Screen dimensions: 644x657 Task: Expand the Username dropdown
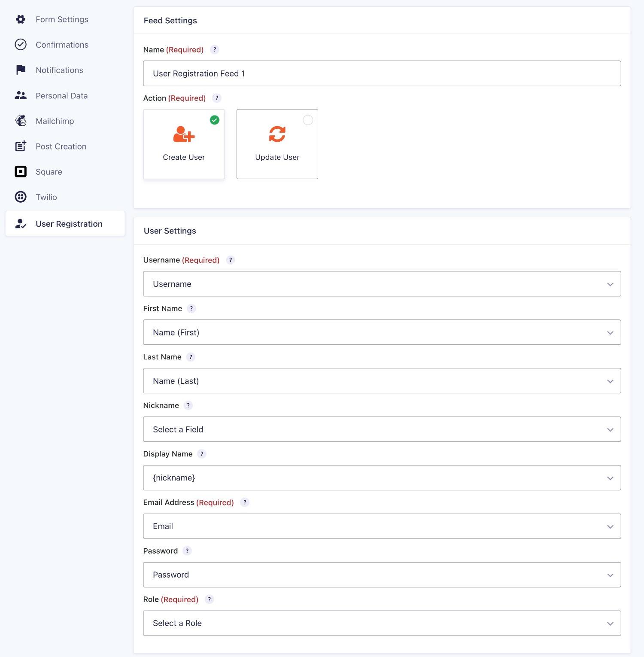click(x=382, y=284)
